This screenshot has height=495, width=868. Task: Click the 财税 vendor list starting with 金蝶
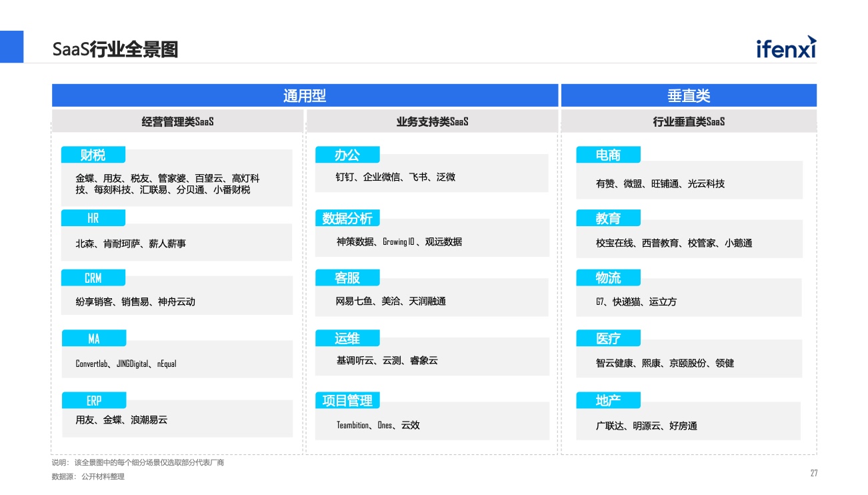click(167, 184)
